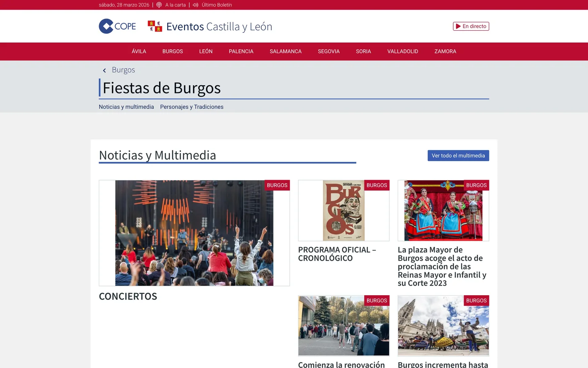Select ZAMORA from the red navigation menu

[445, 51]
